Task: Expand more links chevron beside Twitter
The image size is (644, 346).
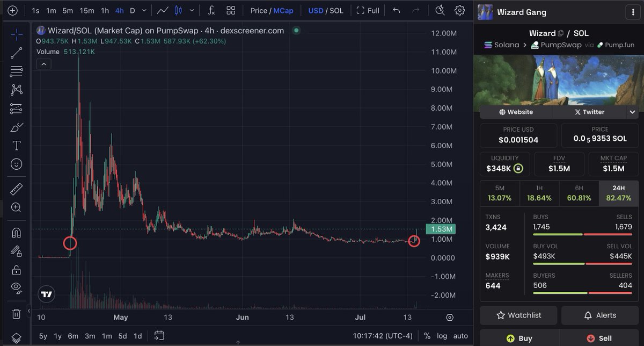Action: tap(632, 112)
